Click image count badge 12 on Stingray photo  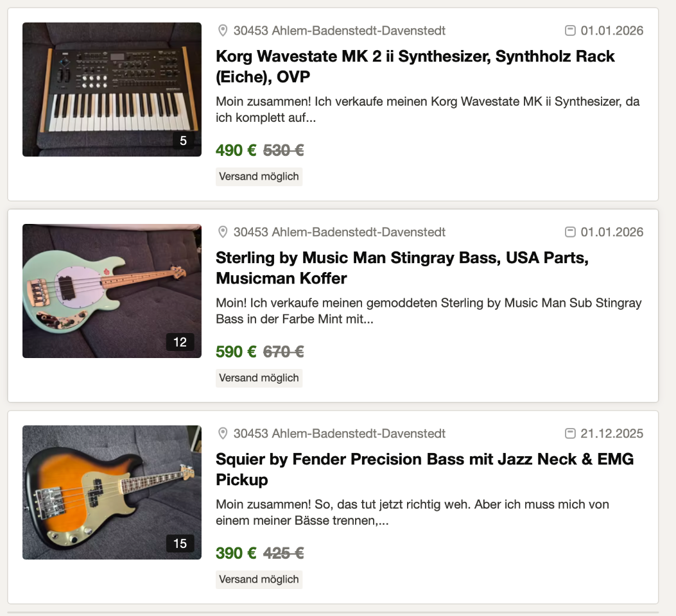(x=180, y=342)
